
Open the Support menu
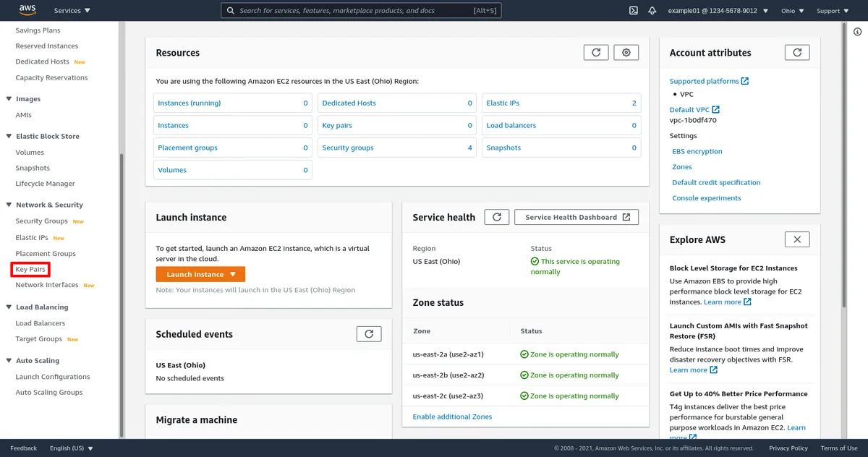[x=832, y=11]
